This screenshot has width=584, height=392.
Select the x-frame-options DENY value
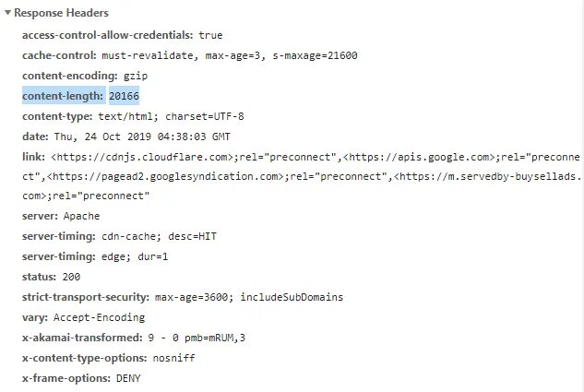click(128, 378)
